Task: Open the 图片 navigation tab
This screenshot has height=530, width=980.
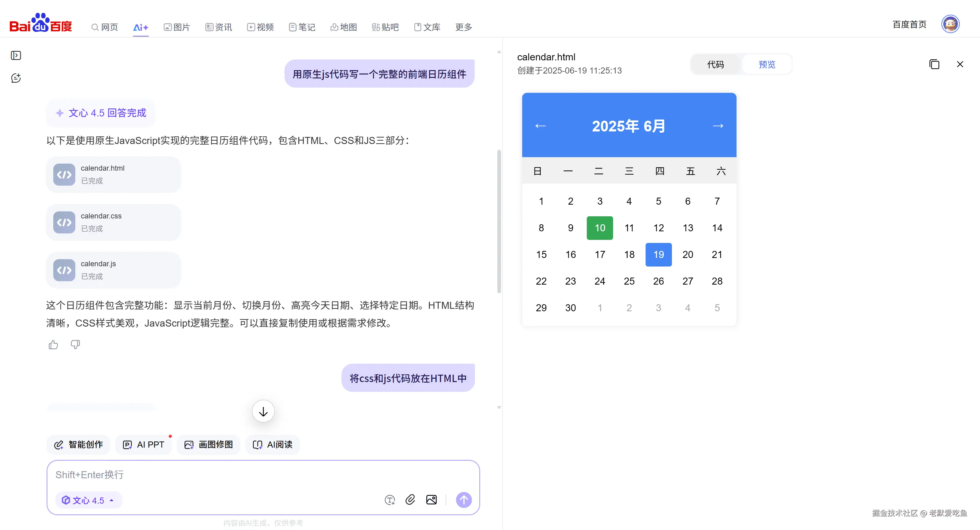Action: (176, 27)
